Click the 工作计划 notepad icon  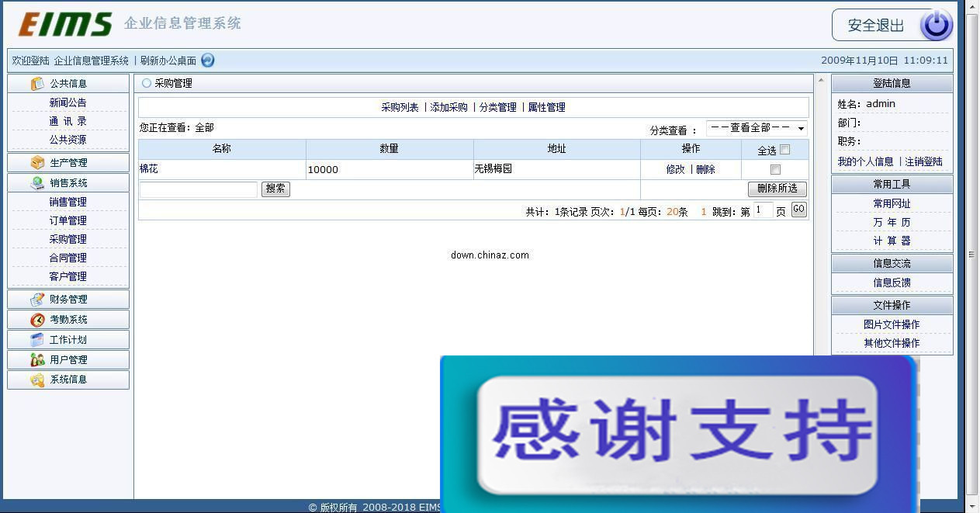37,339
